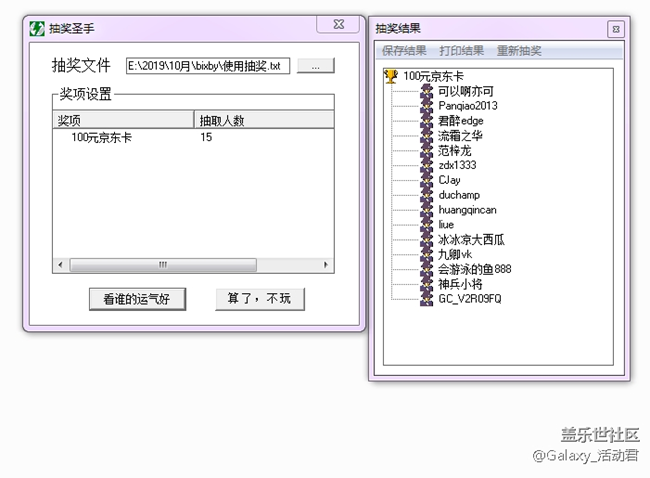Select winner CJay in results

coord(449,180)
